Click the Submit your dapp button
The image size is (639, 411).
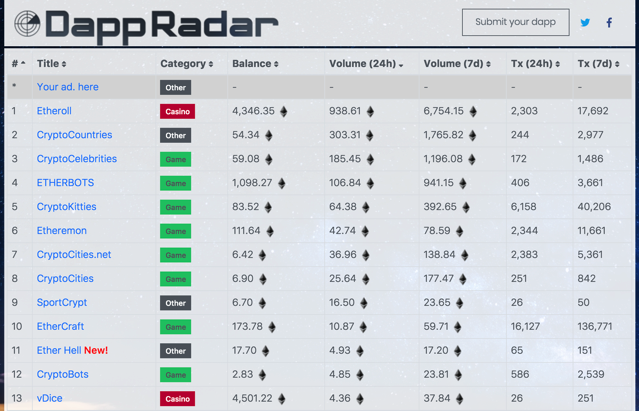tap(516, 22)
